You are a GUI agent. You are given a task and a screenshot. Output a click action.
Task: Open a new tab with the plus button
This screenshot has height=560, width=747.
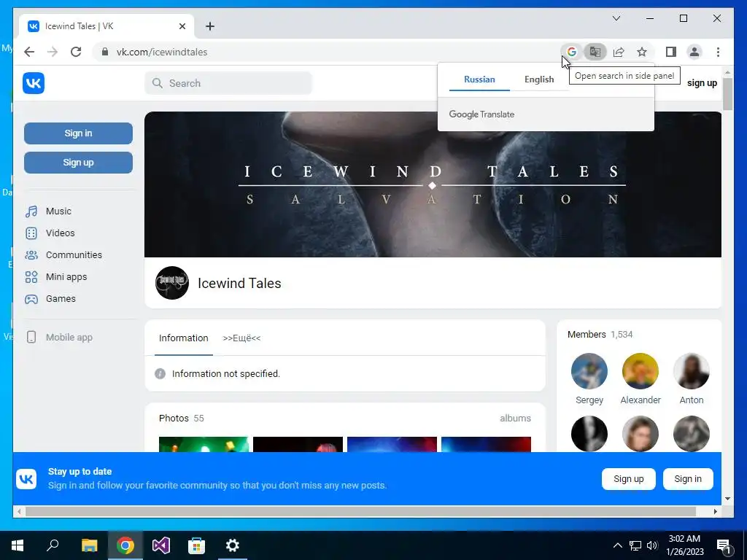pyautogui.click(x=210, y=26)
